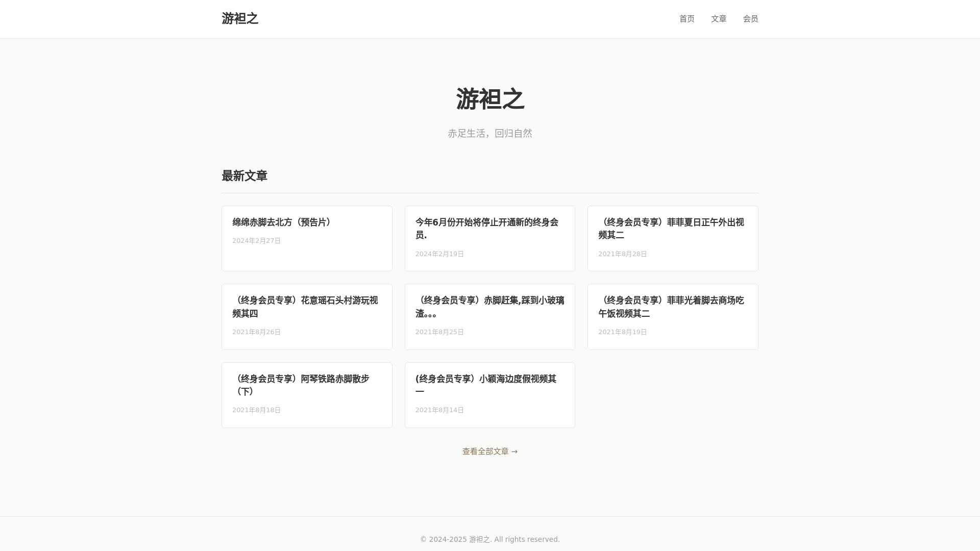This screenshot has height=551, width=980.
Task: Open the 文章 navigation link
Action: tap(719, 19)
